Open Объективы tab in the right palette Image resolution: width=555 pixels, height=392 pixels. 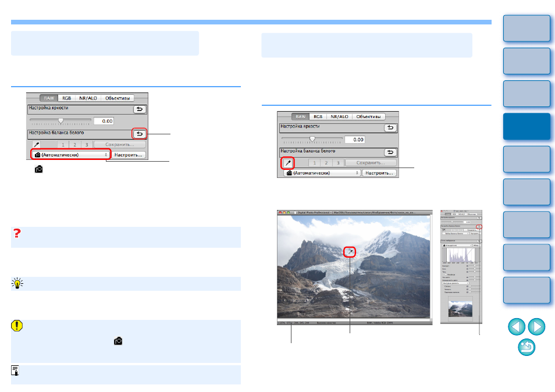(x=368, y=116)
